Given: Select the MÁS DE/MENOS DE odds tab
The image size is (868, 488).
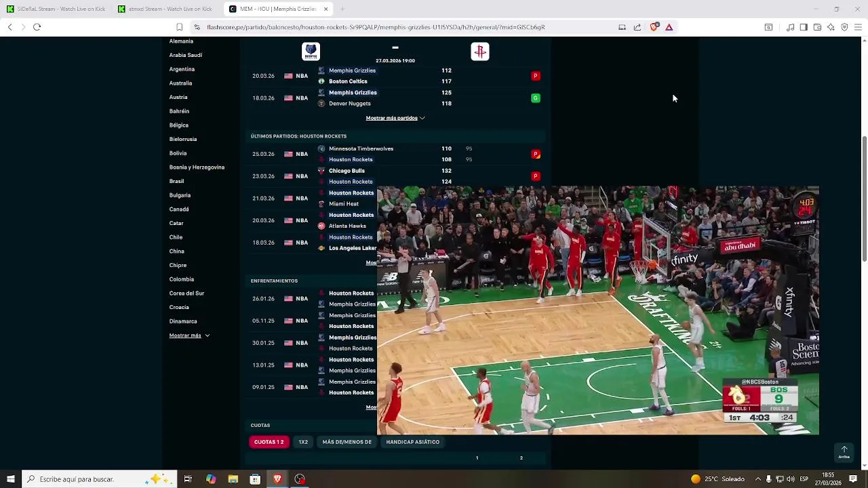Looking at the screenshot, I should tap(347, 442).
